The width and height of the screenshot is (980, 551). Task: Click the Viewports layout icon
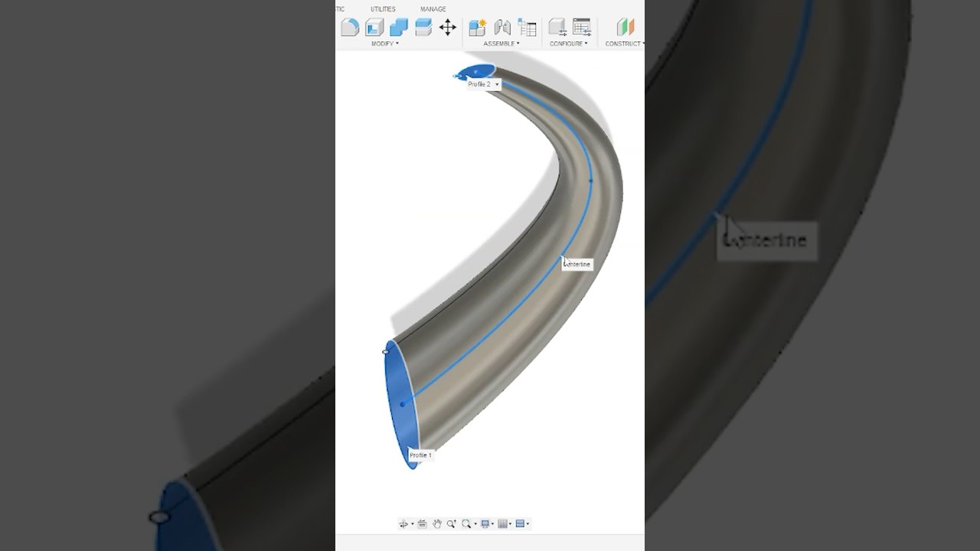pyautogui.click(x=520, y=524)
